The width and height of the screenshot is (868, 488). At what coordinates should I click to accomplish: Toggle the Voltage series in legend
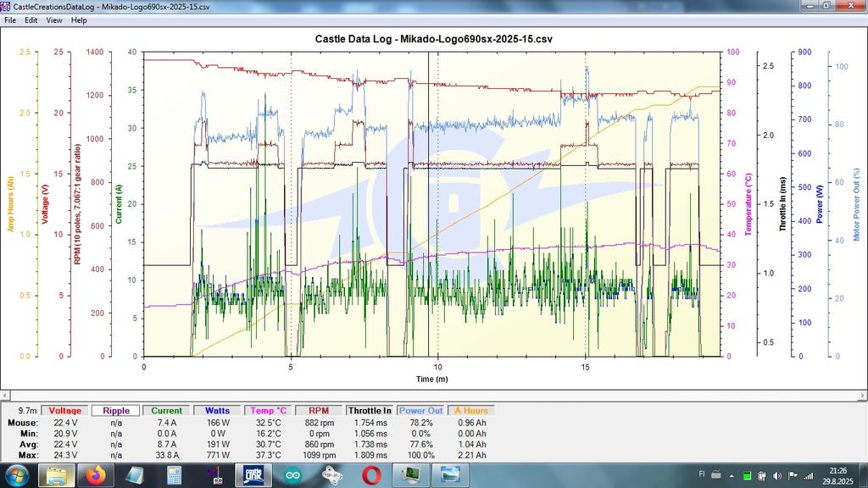click(x=64, y=411)
